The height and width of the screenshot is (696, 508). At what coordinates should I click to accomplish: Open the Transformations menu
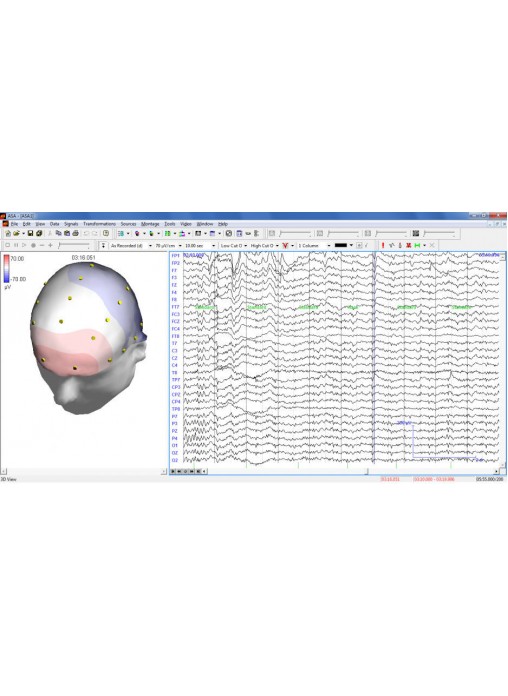pos(99,224)
